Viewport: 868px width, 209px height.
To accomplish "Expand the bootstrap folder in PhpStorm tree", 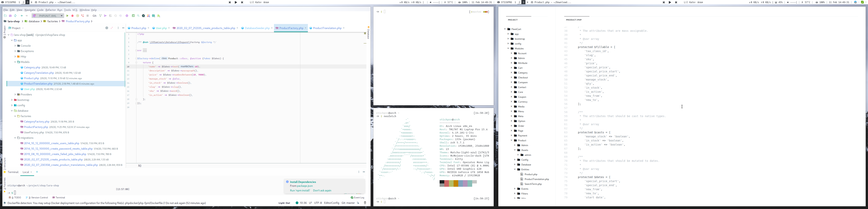I will tap(12, 100).
